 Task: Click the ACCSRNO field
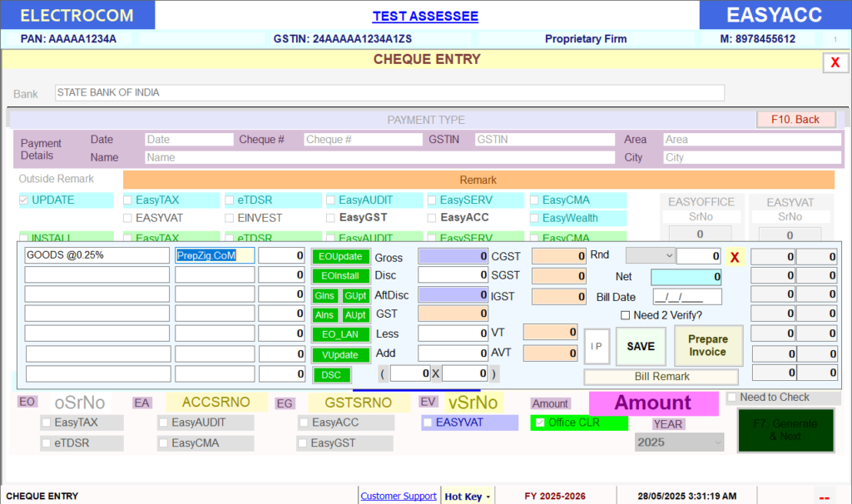click(x=216, y=403)
